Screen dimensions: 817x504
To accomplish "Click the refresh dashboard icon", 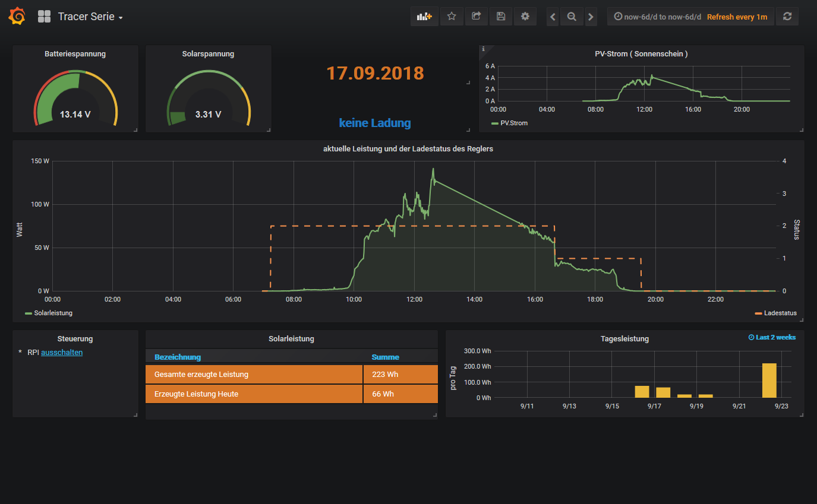I will (x=787, y=17).
